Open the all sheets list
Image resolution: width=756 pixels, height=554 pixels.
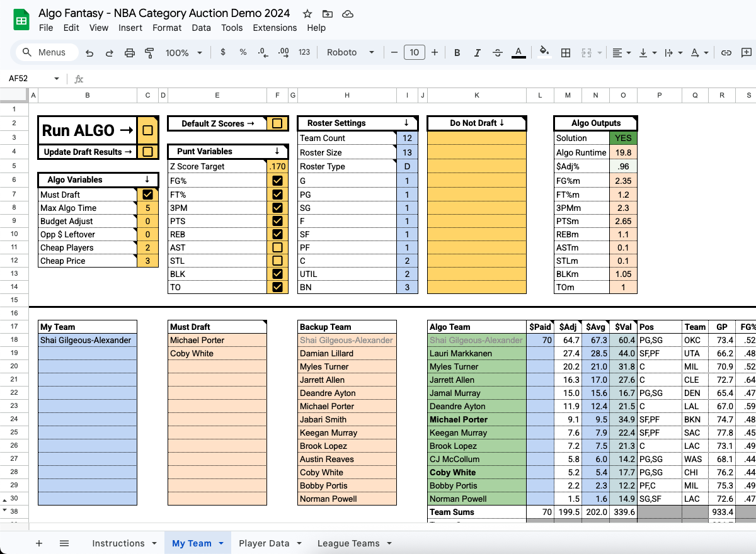click(x=64, y=543)
